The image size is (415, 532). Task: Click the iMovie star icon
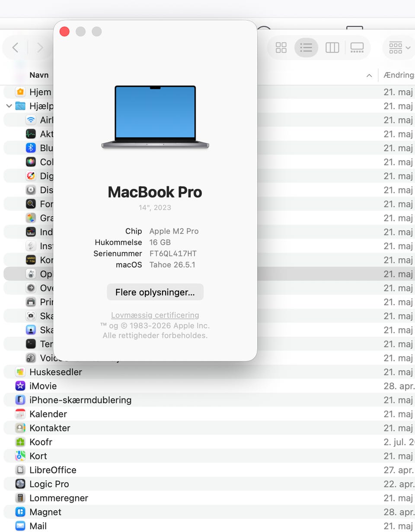(x=20, y=386)
